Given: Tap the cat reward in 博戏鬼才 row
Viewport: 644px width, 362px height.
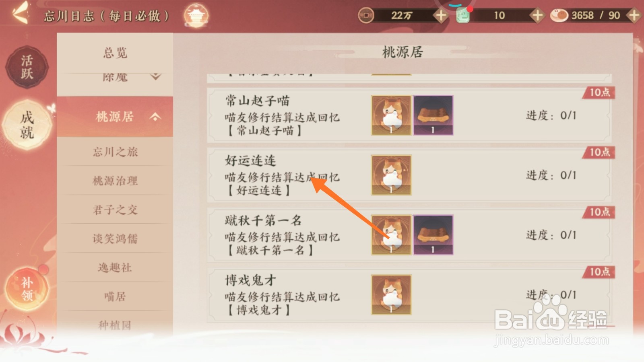Looking at the screenshot, I should point(391,294).
